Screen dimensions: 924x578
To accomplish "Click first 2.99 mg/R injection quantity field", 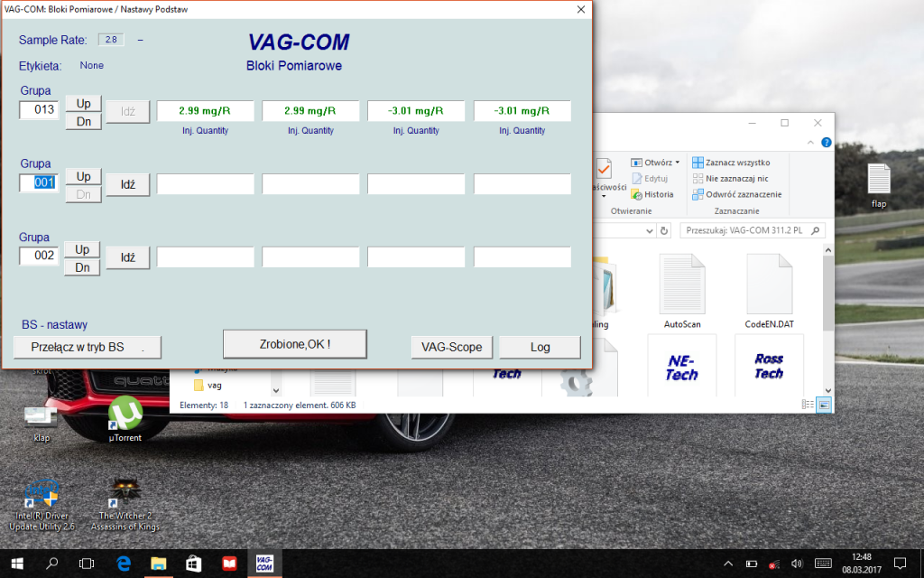I will (205, 111).
